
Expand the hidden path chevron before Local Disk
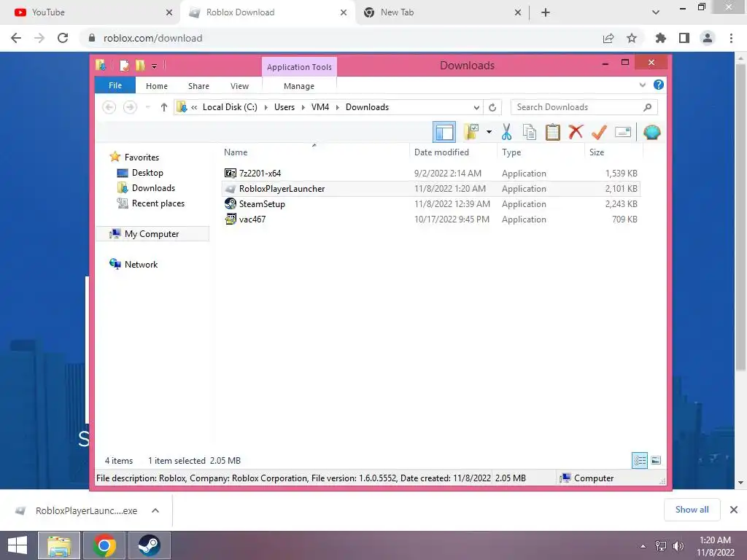coord(194,108)
